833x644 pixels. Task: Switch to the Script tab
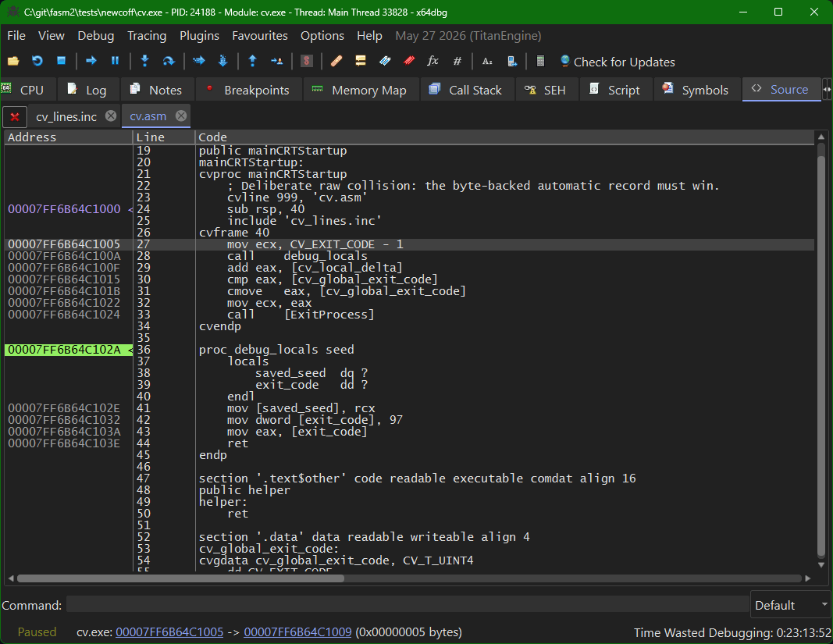[x=616, y=90]
